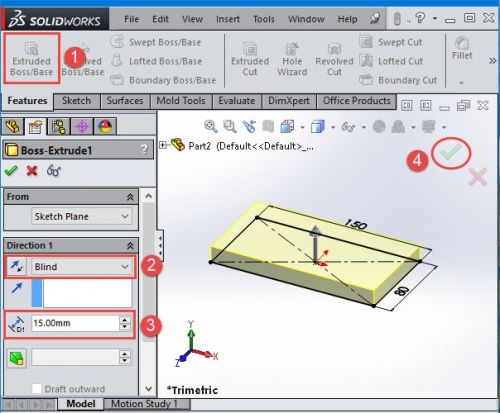Open the Hole Wizard tool
Viewport: 500px width, 413px height.
pyautogui.click(x=292, y=59)
